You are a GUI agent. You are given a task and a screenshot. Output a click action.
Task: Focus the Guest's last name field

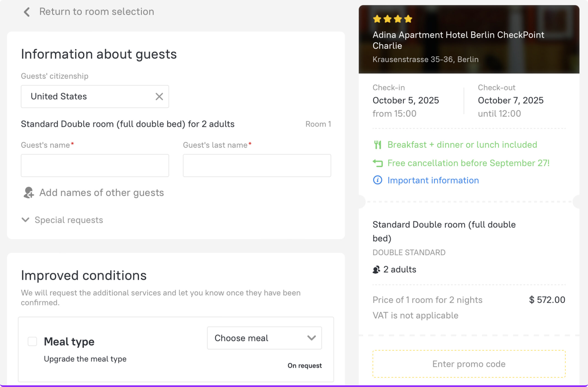[257, 165]
